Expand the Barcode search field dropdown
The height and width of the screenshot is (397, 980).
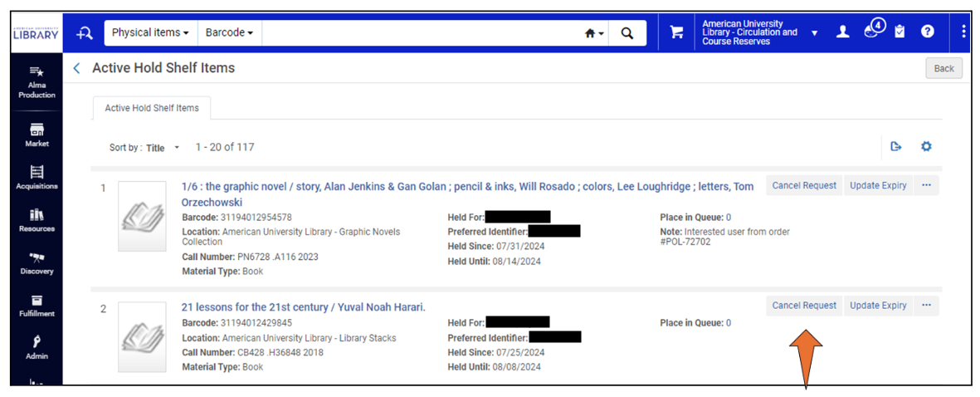(x=229, y=32)
